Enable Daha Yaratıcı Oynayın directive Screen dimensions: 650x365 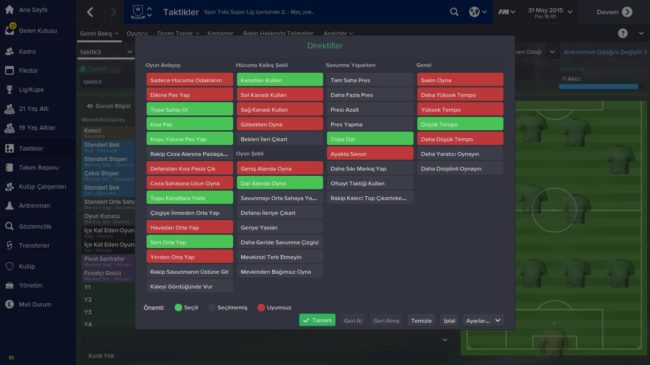click(x=460, y=154)
